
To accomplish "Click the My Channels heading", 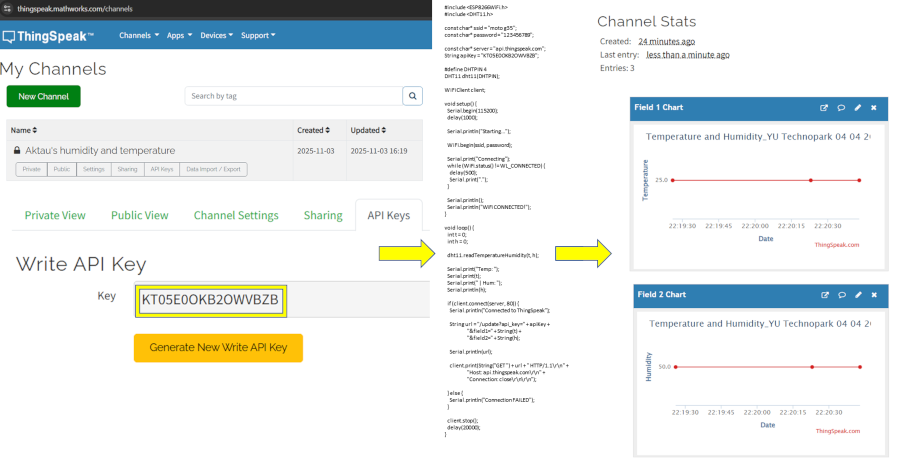I will pyautogui.click(x=53, y=69).
